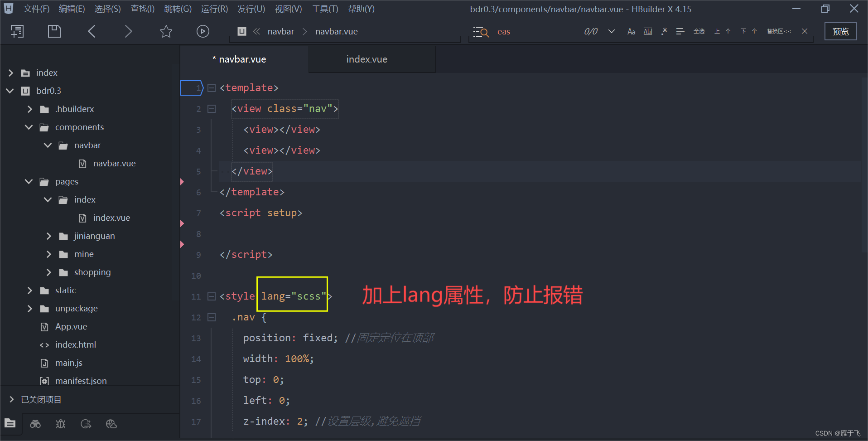The image size is (868, 441).
Task: Expand the unpackage folder
Action: point(30,308)
